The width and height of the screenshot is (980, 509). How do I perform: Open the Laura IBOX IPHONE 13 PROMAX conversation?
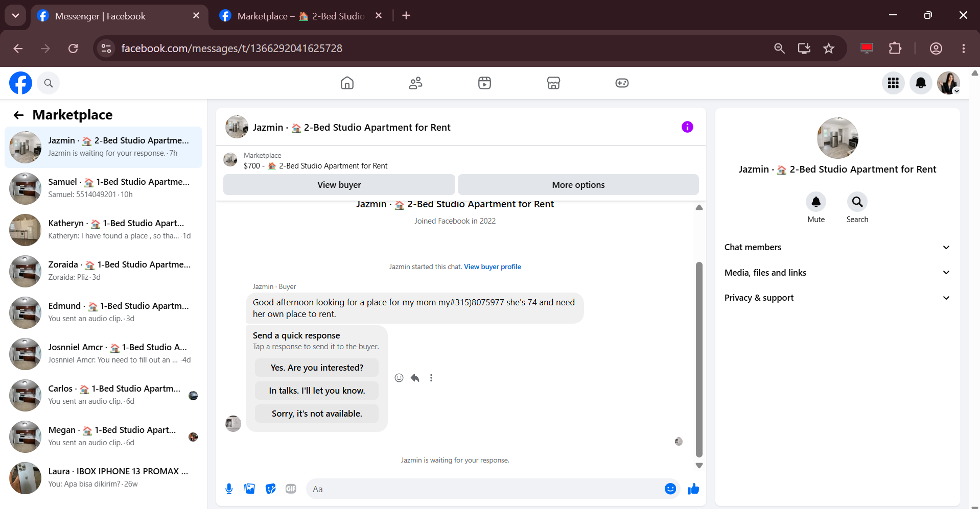(x=103, y=478)
